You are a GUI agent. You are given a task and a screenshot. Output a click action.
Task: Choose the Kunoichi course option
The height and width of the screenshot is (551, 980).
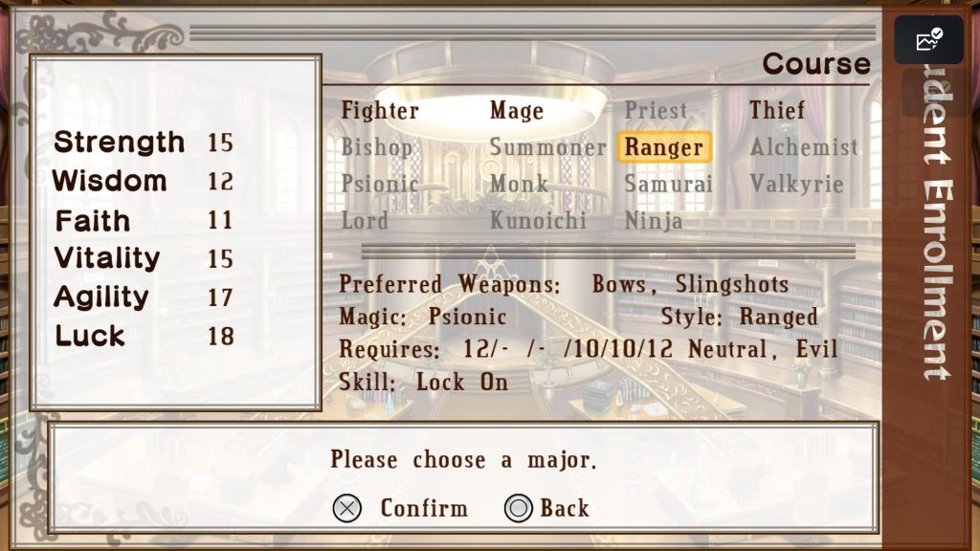(x=538, y=221)
